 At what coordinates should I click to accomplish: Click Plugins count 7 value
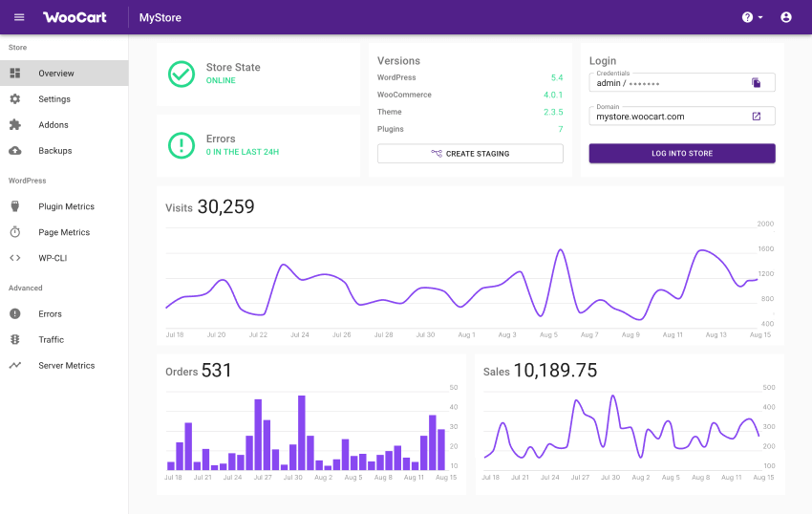pyautogui.click(x=561, y=129)
